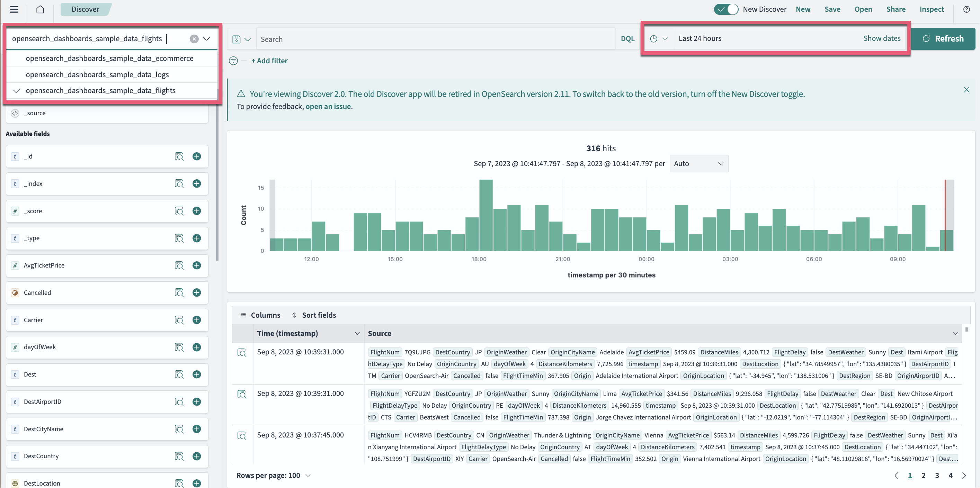
Task: Select the Columns tab in results panel
Action: click(x=260, y=315)
